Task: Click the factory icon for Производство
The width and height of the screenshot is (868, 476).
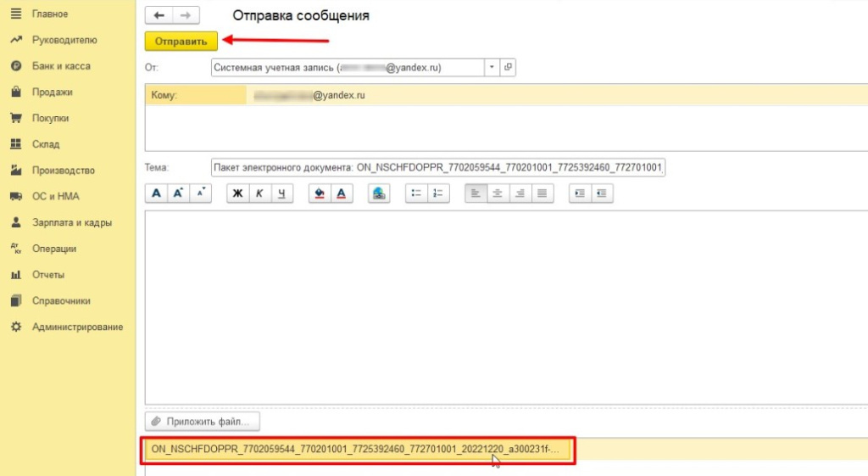Action: (16, 170)
